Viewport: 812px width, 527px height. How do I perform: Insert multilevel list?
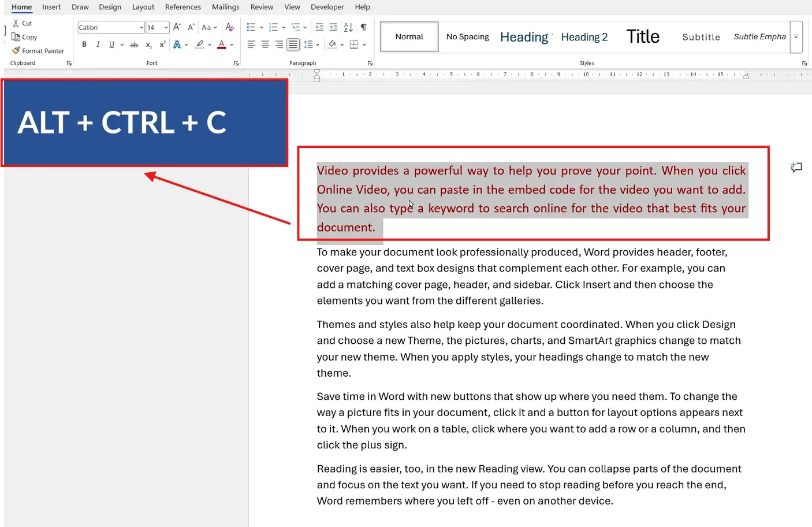(296, 27)
